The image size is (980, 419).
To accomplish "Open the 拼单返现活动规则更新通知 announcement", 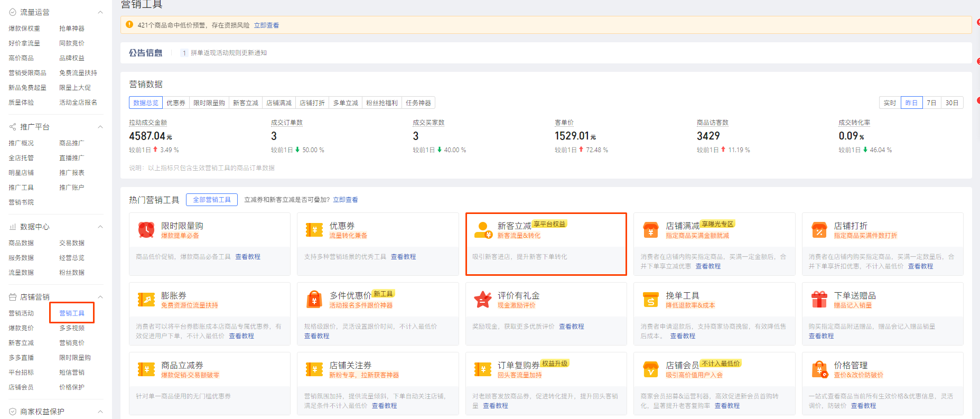I will tap(228, 53).
